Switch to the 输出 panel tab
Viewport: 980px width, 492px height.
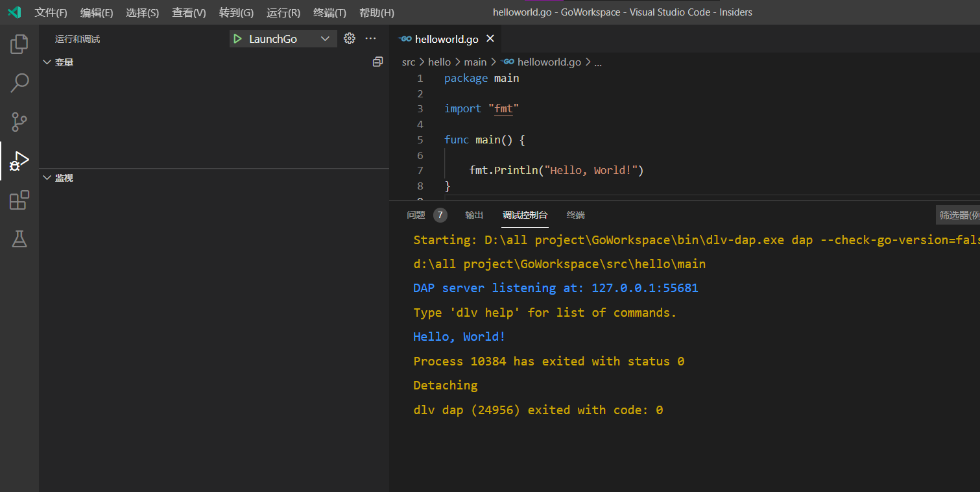474,215
